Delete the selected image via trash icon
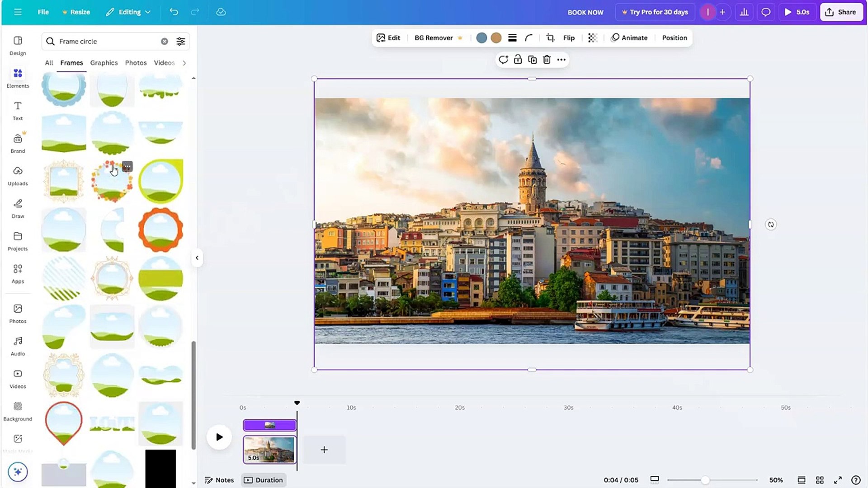The width and height of the screenshot is (868, 488). 547,59
